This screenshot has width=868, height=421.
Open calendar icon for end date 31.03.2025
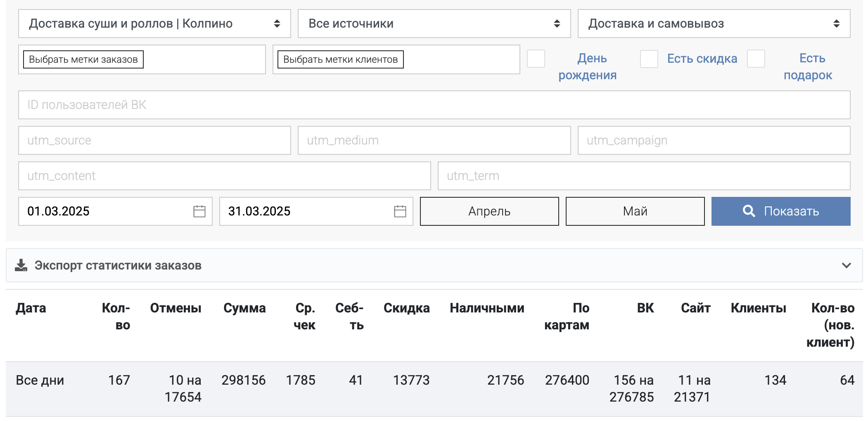[400, 211]
